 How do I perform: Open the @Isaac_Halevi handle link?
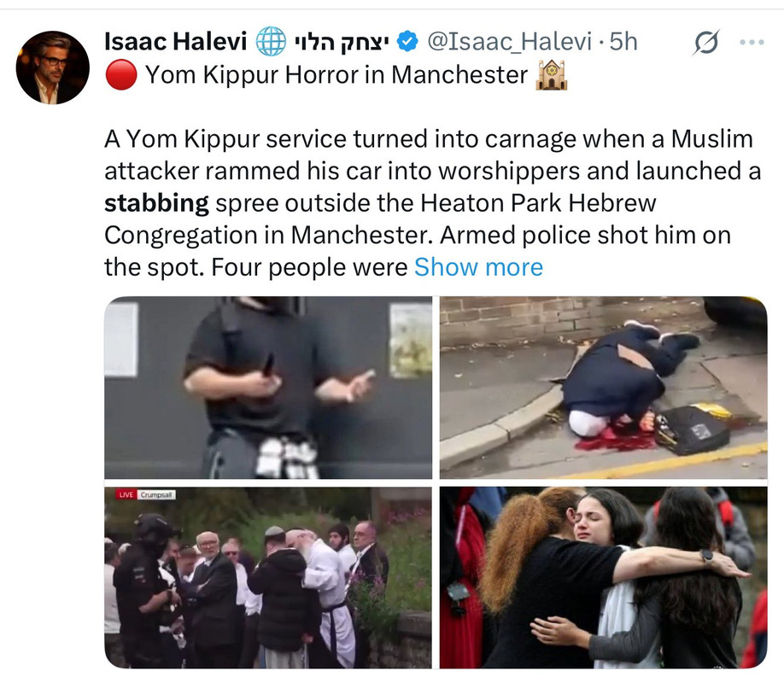point(510,42)
